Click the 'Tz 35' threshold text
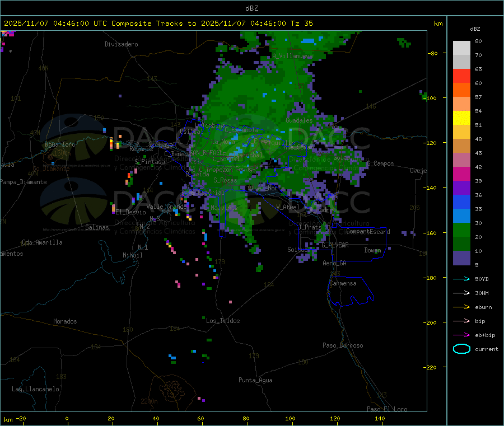504x426 pixels. coord(301,24)
